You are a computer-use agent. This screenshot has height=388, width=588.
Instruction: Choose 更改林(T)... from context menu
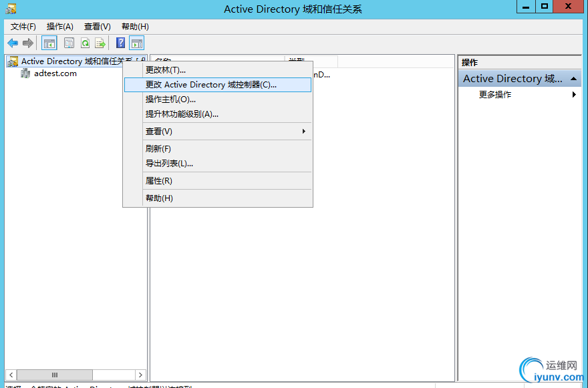[218, 70]
